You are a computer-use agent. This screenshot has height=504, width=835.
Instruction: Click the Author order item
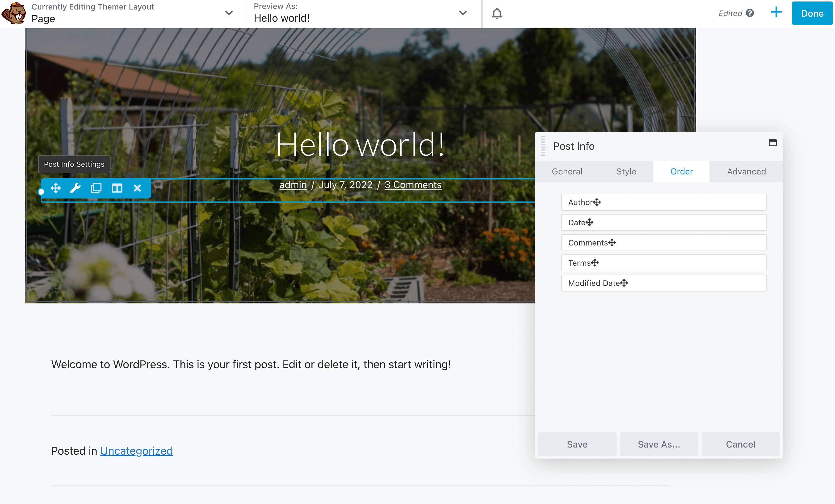click(x=663, y=202)
